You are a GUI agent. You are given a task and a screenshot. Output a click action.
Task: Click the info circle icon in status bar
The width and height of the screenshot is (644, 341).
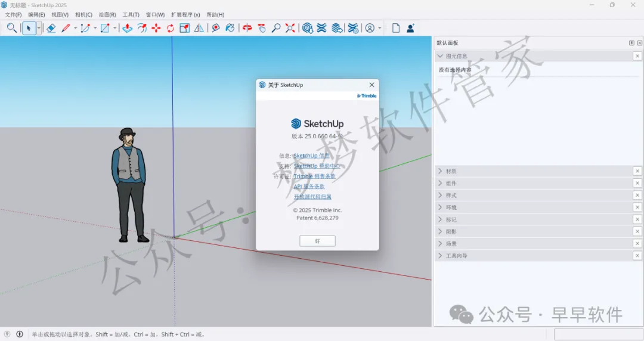coord(19,334)
